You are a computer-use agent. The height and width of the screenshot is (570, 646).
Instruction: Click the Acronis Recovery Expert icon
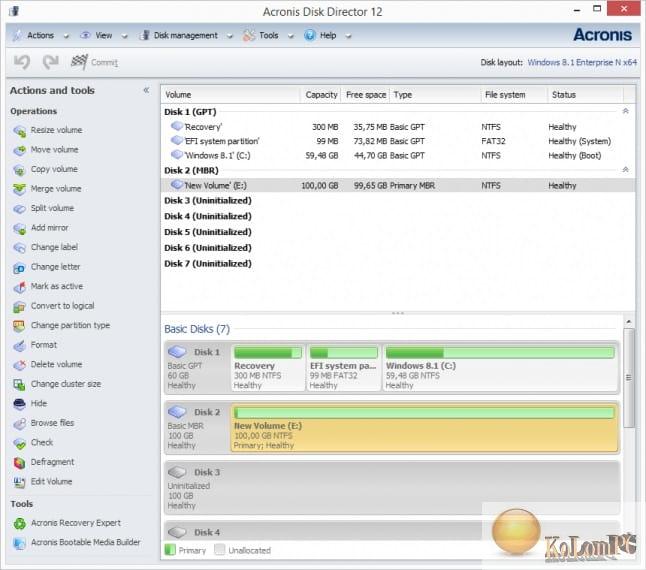[19, 523]
